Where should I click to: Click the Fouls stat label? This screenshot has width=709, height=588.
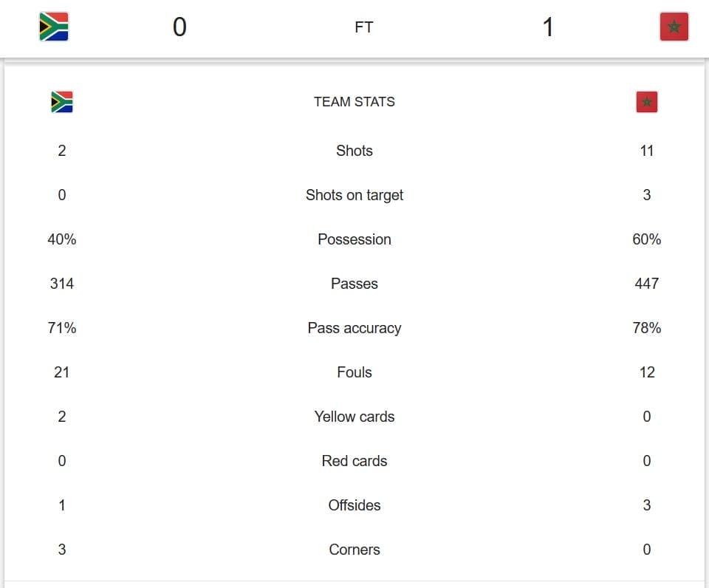pyautogui.click(x=354, y=372)
